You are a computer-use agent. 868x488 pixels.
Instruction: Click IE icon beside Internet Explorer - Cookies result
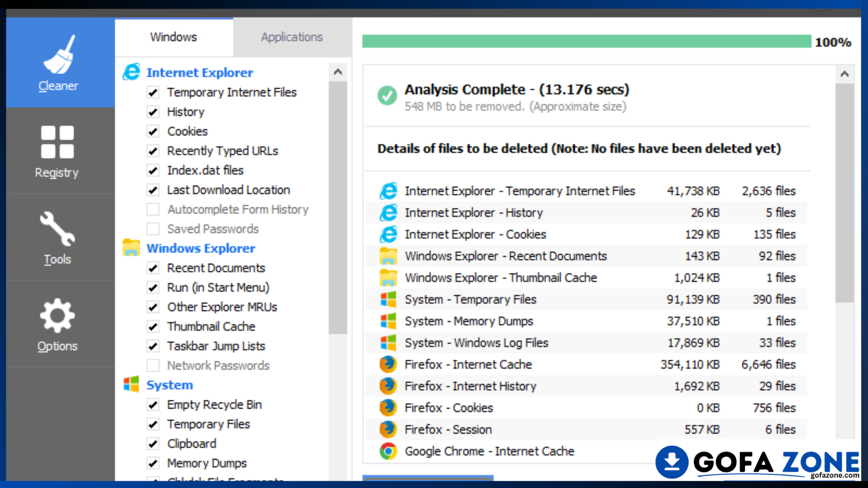[x=388, y=235]
